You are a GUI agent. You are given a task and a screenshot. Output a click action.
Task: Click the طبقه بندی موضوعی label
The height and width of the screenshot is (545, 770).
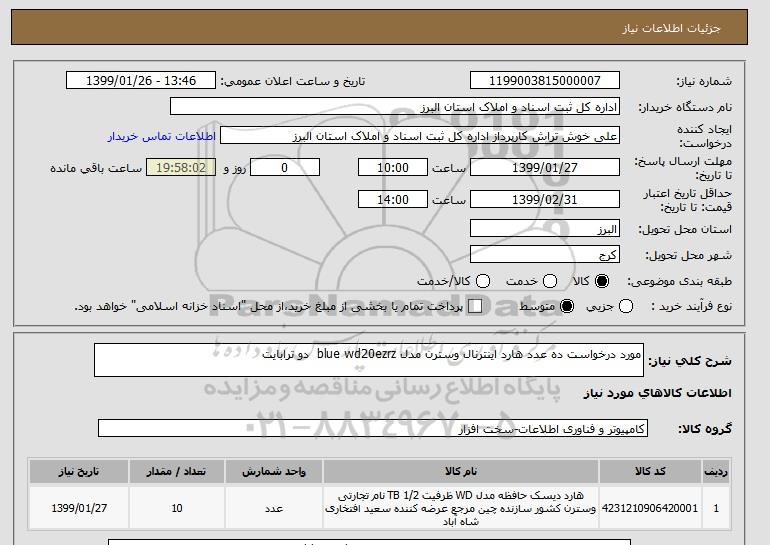coord(679,281)
